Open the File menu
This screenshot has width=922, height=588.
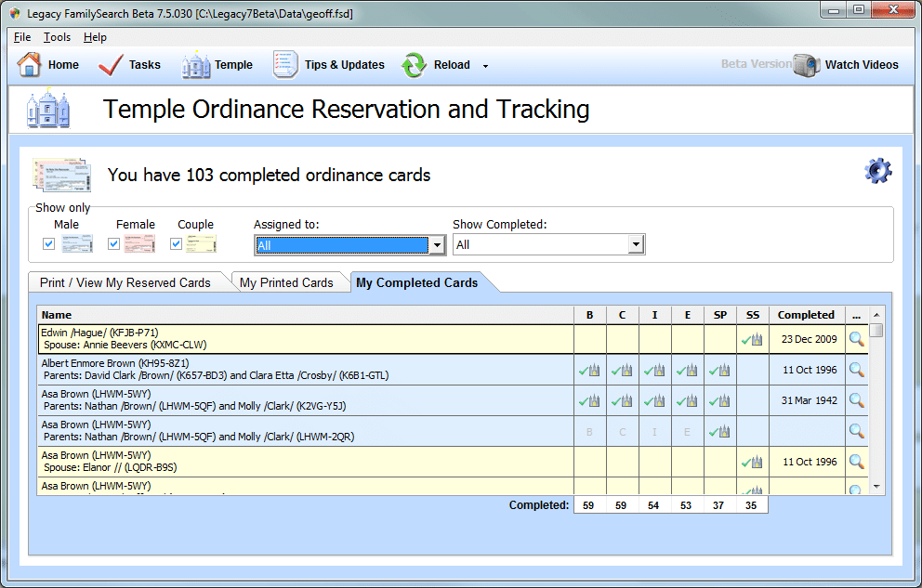(22, 37)
